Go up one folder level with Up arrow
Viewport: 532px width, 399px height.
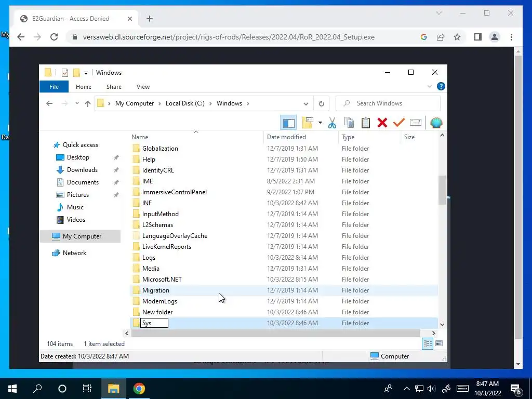[87, 103]
